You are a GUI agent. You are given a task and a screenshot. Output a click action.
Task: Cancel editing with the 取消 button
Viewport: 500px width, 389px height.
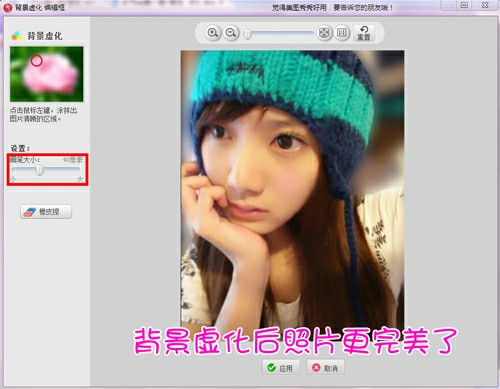point(325,368)
